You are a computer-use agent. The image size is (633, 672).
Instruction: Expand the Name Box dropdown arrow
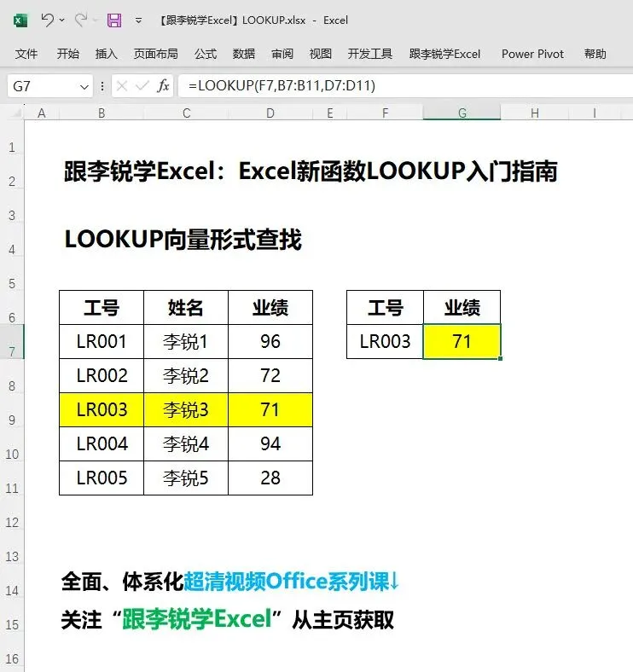(84, 87)
